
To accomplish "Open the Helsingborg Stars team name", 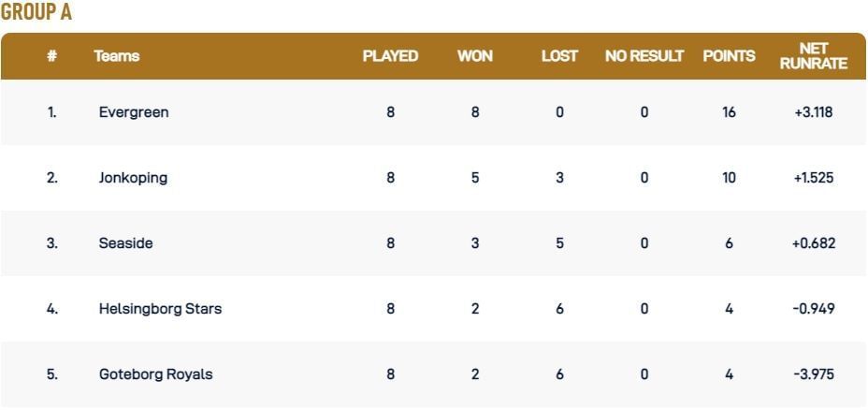I will tap(160, 309).
